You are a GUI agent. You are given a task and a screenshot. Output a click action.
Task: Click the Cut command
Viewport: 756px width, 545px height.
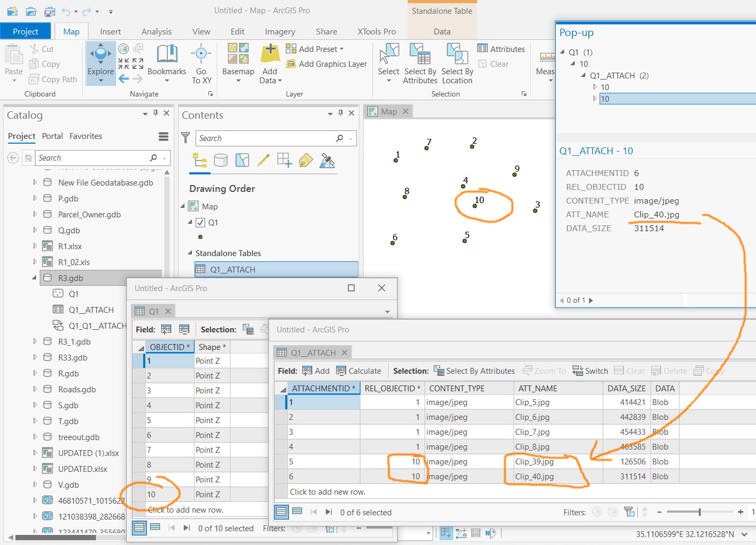pyautogui.click(x=42, y=49)
